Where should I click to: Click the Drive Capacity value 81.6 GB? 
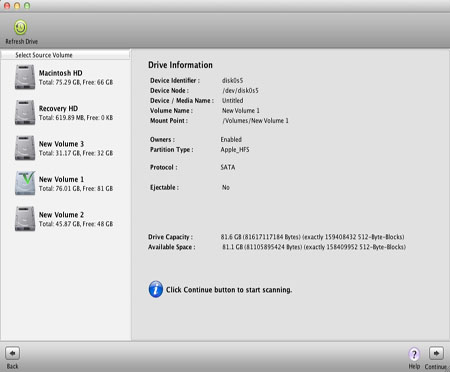pos(312,237)
